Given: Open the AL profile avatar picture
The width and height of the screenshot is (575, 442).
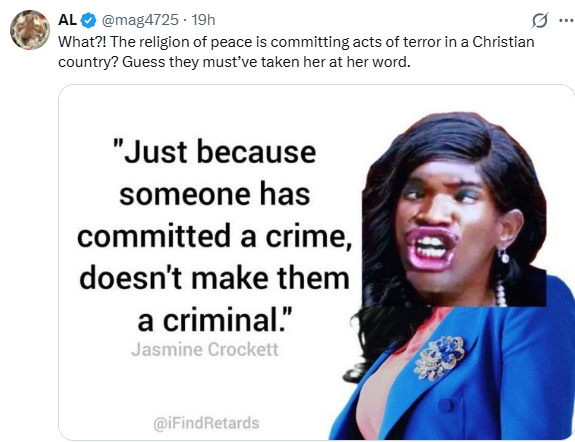Looking at the screenshot, I should pos(30,30).
